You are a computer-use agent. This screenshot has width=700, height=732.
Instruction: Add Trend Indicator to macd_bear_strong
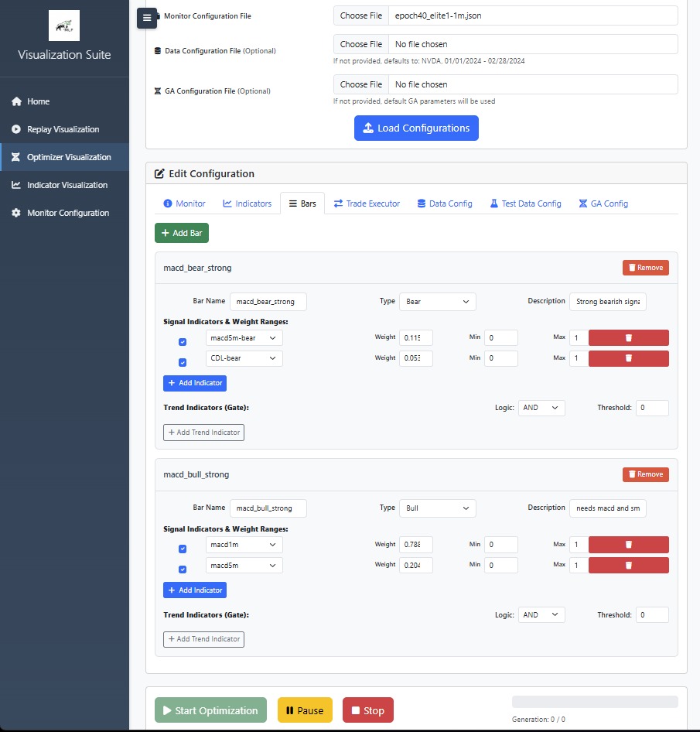point(203,433)
